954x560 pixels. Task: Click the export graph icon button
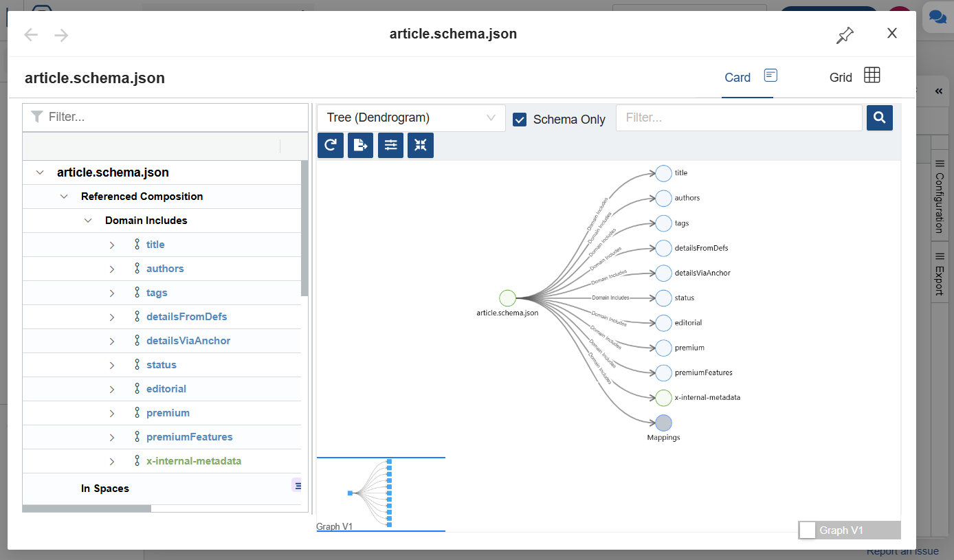pos(360,145)
